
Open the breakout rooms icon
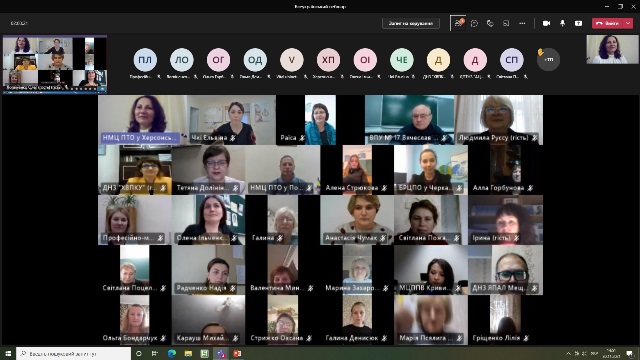point(506,23)
